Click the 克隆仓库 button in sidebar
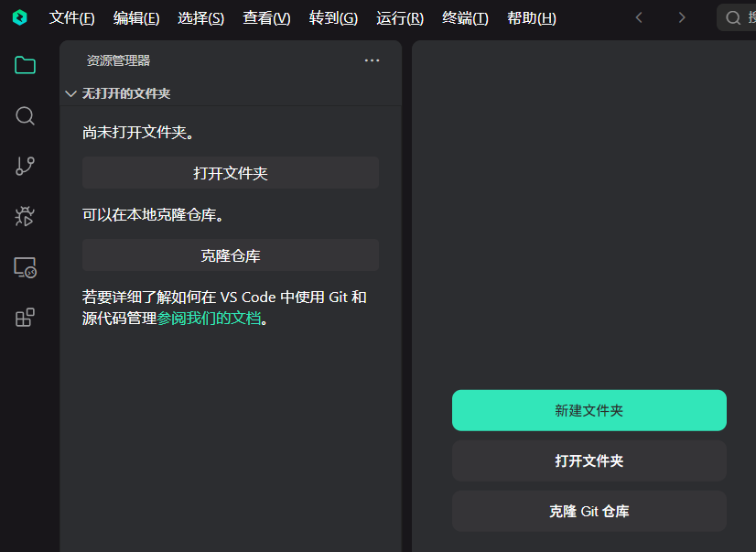This screenshot has width=756, height=552. point(231,255)
